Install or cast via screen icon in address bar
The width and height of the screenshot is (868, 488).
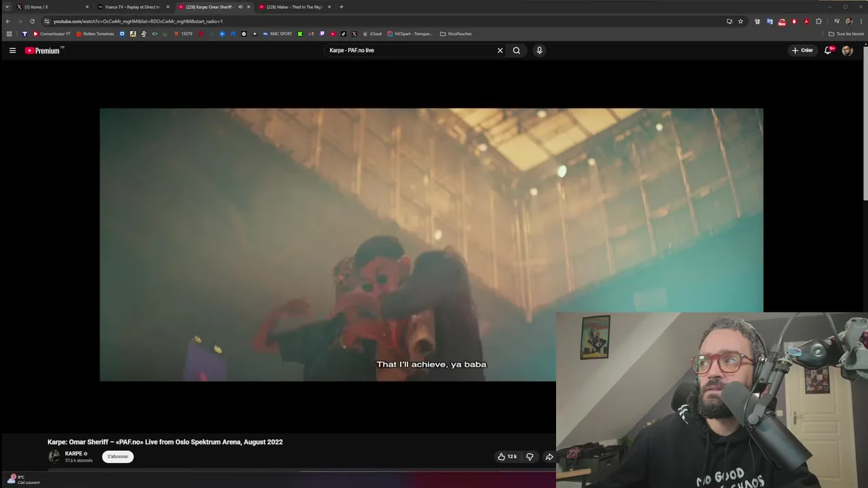coord(729,21)
